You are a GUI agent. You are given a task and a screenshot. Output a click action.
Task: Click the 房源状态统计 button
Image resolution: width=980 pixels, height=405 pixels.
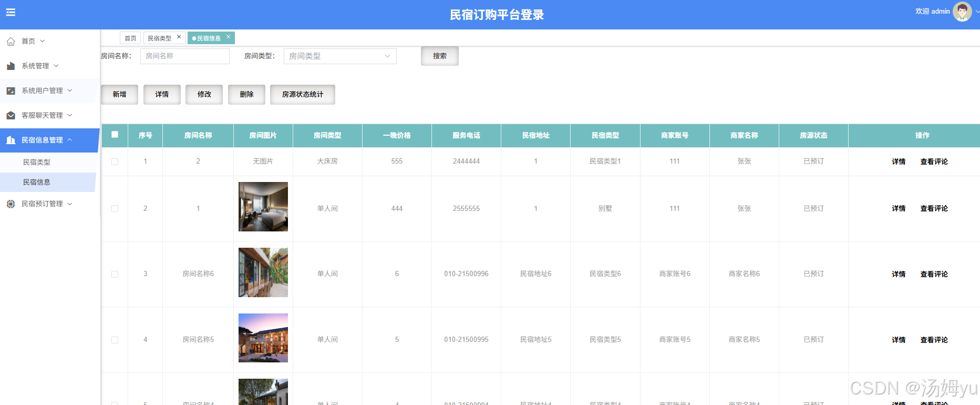click(303, 95)
